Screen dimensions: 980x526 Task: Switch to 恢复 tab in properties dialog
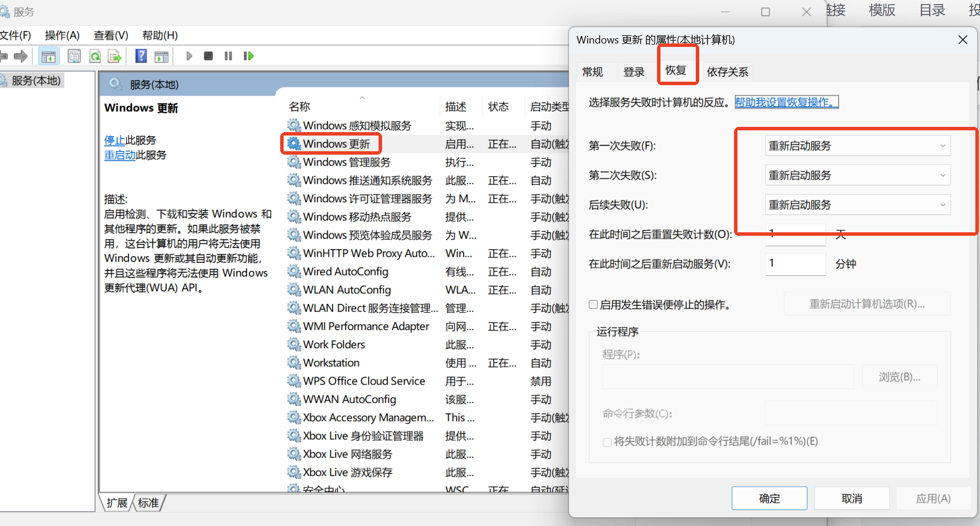pyautogui.click(x=676, y=70)
